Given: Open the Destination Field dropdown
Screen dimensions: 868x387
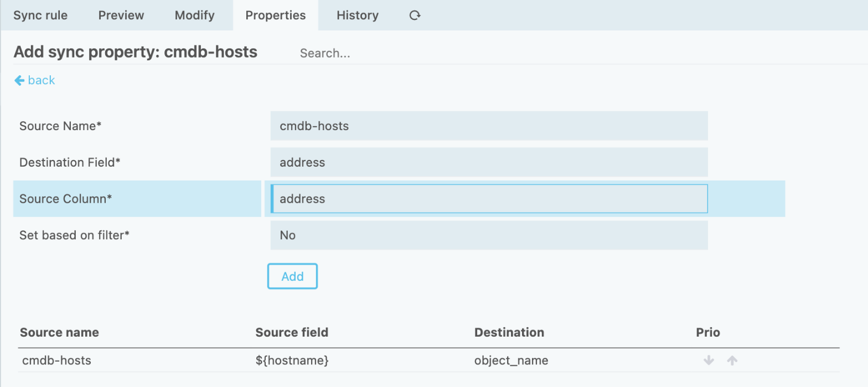Looking at the screenshot, I should (x=489, y=162).
